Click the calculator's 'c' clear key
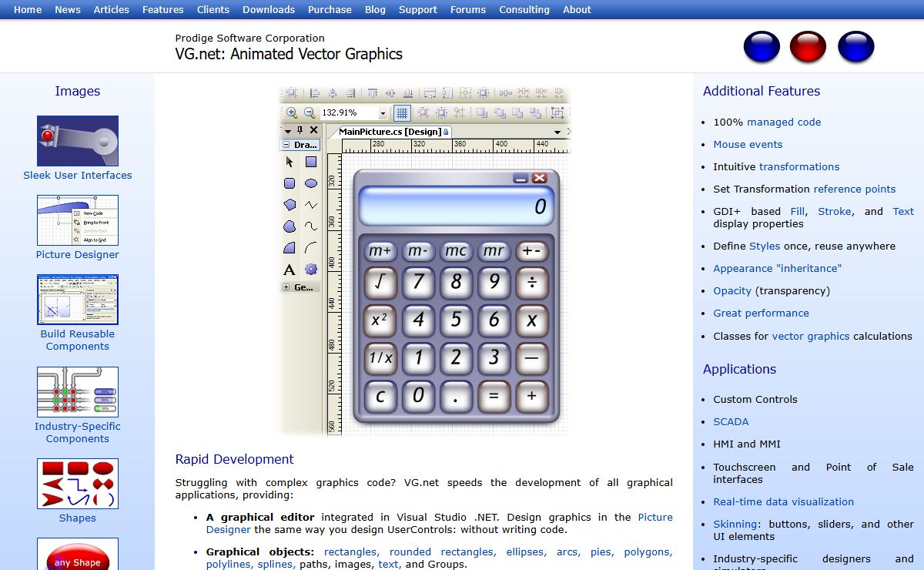 pyautogui.click(x=380, y=396)
